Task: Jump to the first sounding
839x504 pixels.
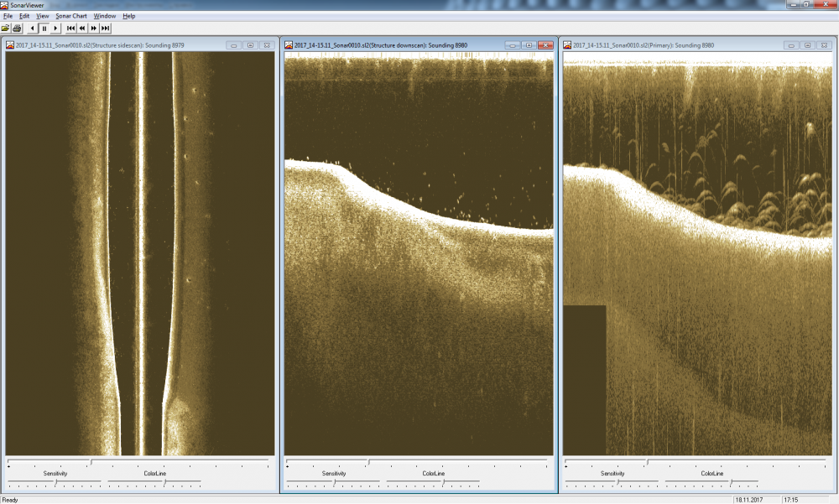Action: click(70, 28)
